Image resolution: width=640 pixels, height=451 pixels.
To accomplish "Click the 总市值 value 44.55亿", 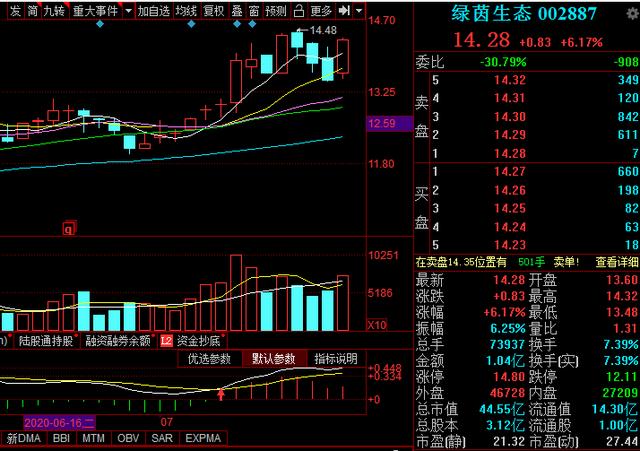I will [502, 409].
